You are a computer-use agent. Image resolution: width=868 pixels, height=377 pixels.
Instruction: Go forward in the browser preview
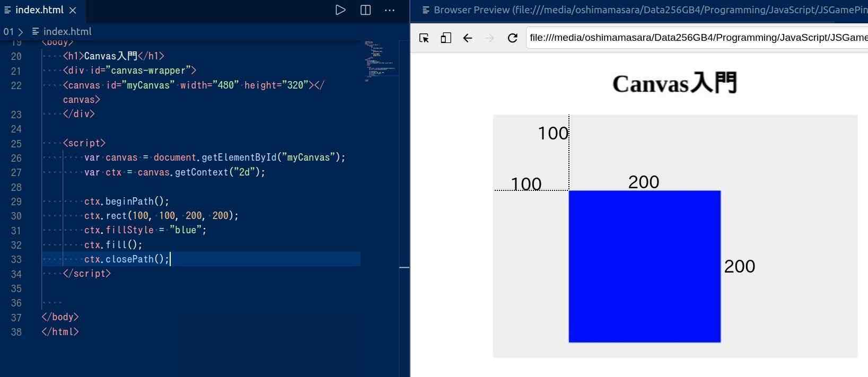click(x=489, y=38)
